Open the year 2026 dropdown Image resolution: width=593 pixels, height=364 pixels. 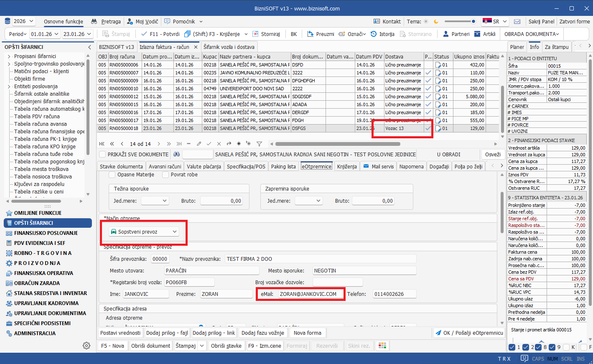coord(23,21)
